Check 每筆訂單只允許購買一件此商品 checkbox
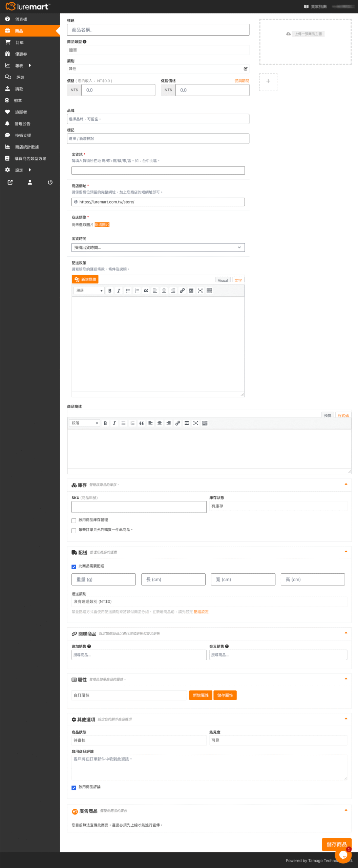358x868 pixels. (74, 531)
